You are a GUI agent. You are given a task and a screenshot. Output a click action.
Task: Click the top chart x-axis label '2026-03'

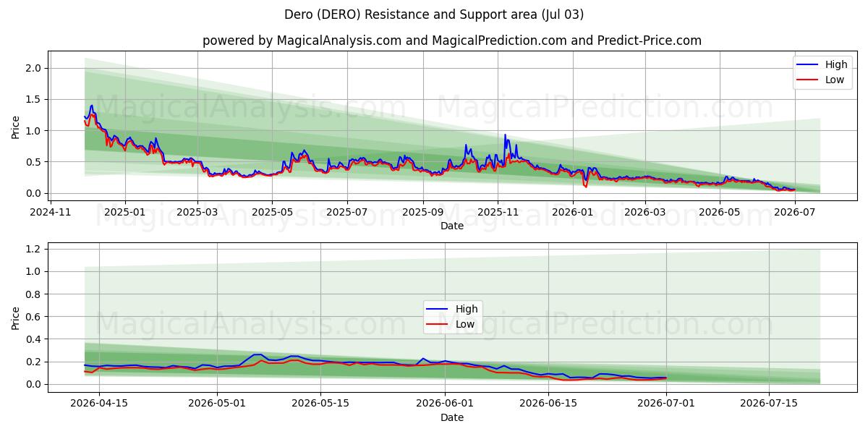[645, 213]
